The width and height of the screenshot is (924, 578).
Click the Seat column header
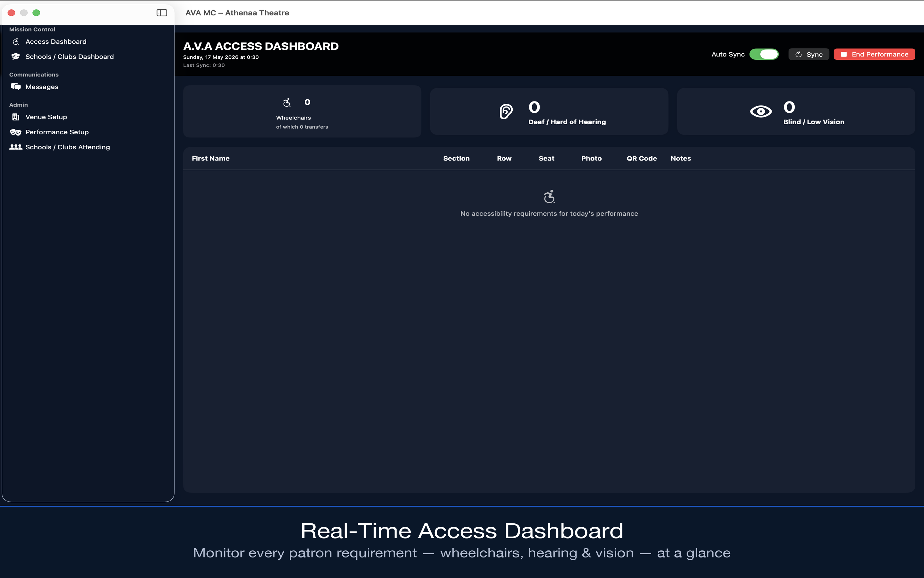(x=546, y=158)
